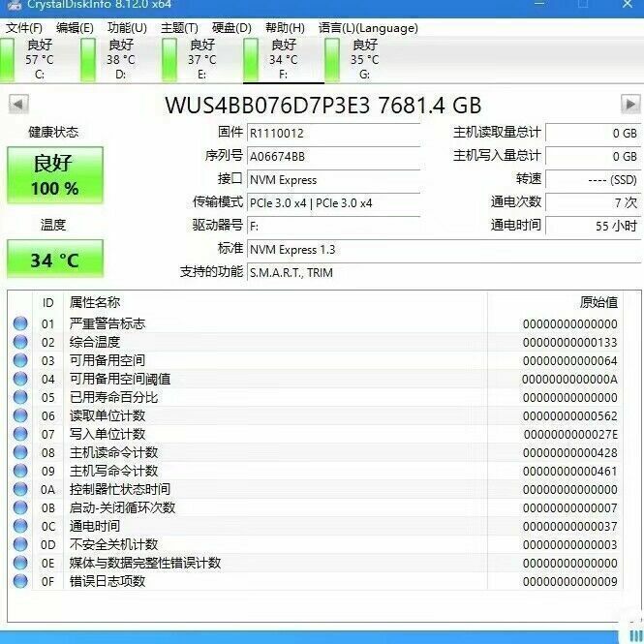Click the 良好 100 % health status button
The height and width of the screenshot is (644, 644).
55,175
